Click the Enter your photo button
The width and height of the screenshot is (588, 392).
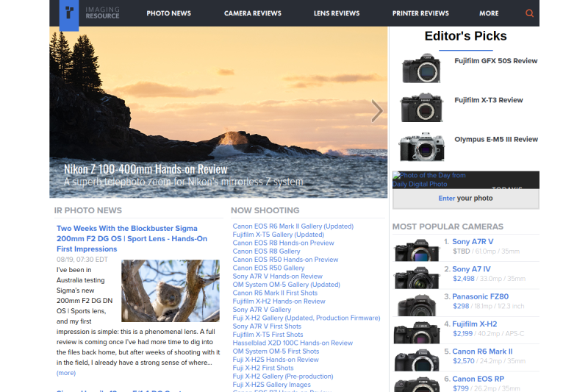pos(466,199)
